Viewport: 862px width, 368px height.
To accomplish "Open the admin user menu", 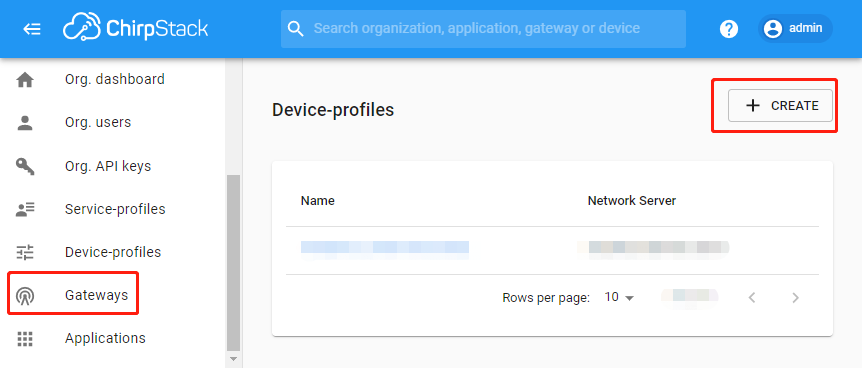I will (795, 29).
